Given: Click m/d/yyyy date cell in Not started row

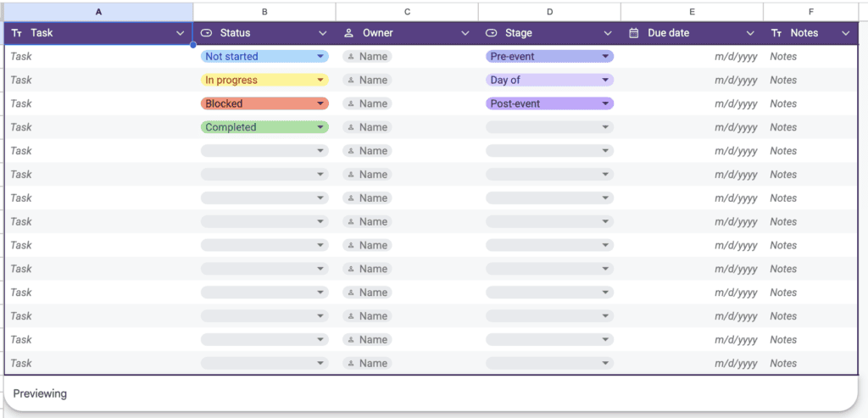Looking at the screenshot, I should (692, 57).
